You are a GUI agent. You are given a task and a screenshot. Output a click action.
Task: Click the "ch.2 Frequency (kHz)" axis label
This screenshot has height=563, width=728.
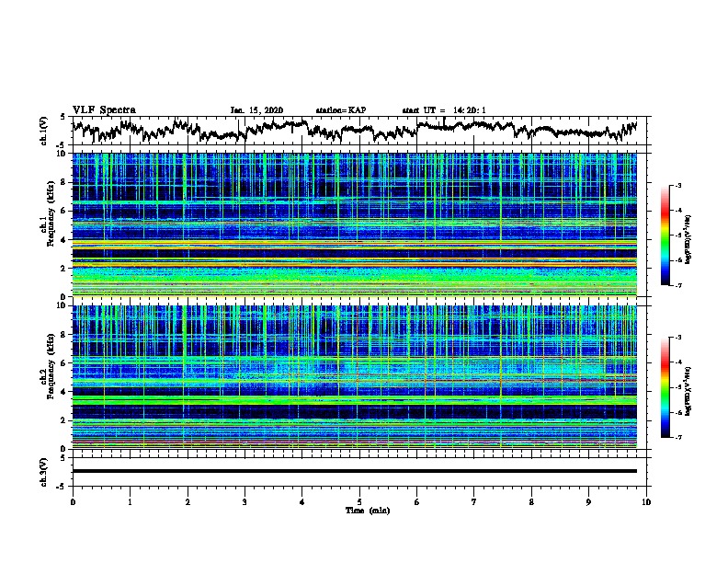click(x=48, y=366)
